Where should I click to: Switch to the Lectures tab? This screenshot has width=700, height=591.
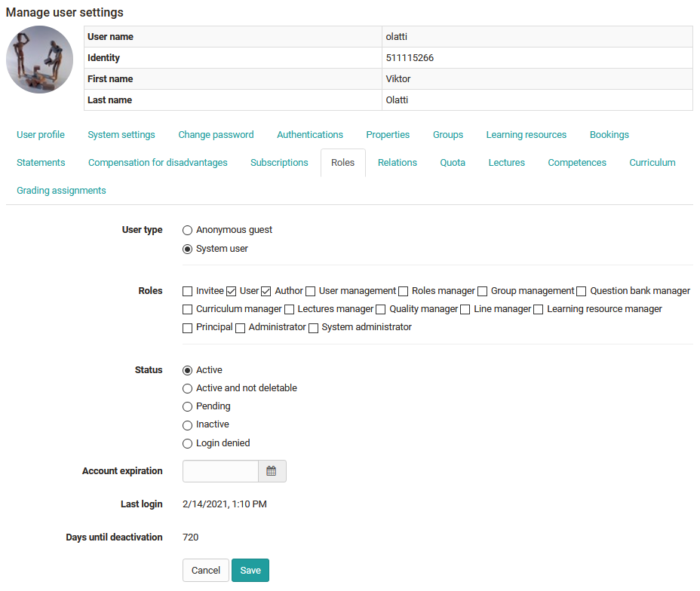pos(506,162)
